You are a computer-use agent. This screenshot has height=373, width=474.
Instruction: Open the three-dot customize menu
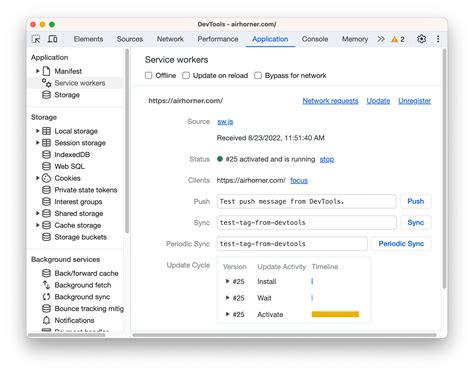click(438, 39)
